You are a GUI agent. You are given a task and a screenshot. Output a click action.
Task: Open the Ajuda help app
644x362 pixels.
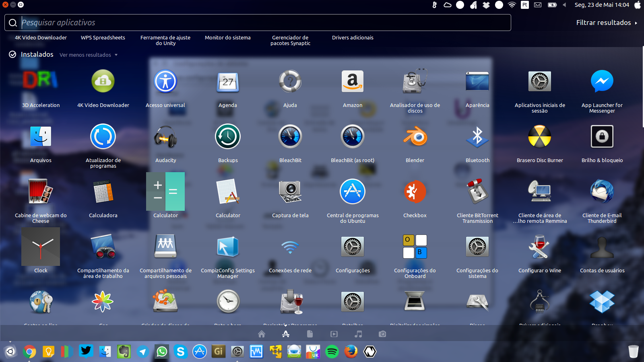pos(290,81)
